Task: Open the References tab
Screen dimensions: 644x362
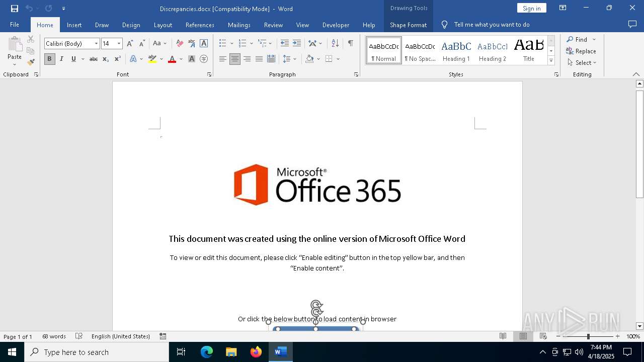Action: 200,25
